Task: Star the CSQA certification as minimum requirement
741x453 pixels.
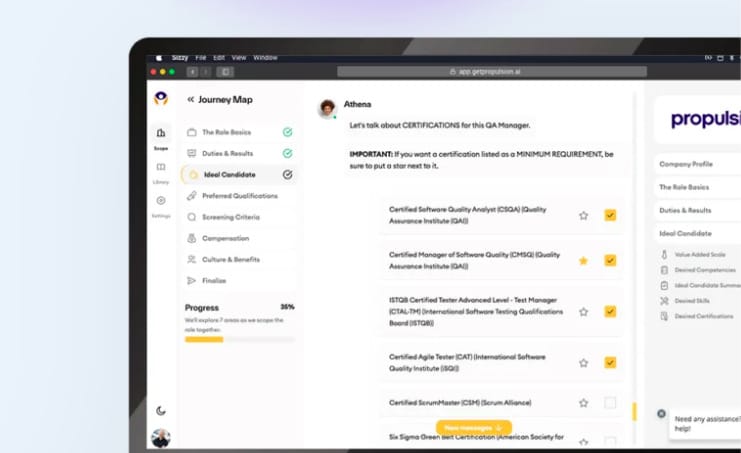Action: 583,215
